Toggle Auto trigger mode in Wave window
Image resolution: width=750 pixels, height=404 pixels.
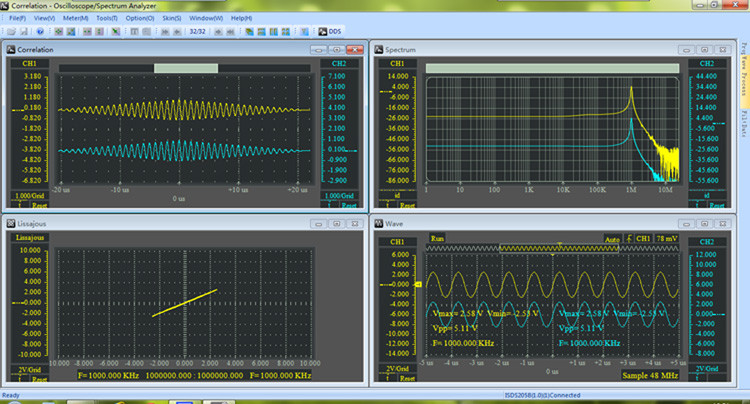(x=612, y=239)
